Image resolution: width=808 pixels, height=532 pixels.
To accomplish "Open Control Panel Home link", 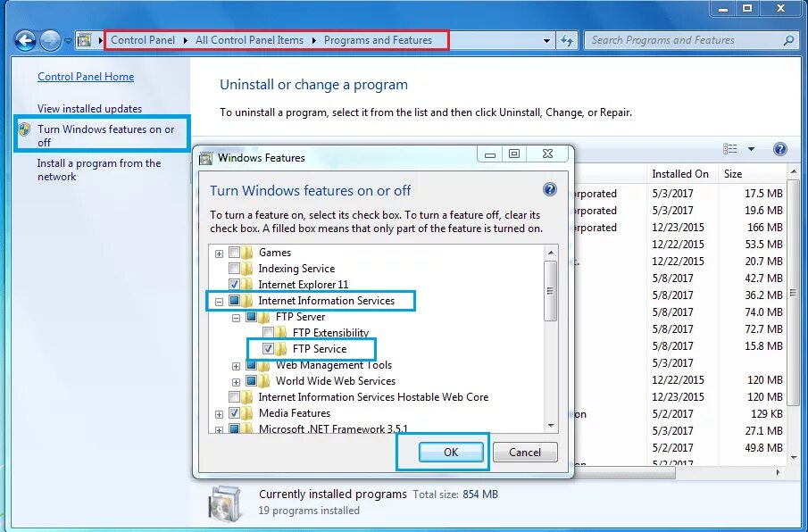I will (x=86, y=77).
